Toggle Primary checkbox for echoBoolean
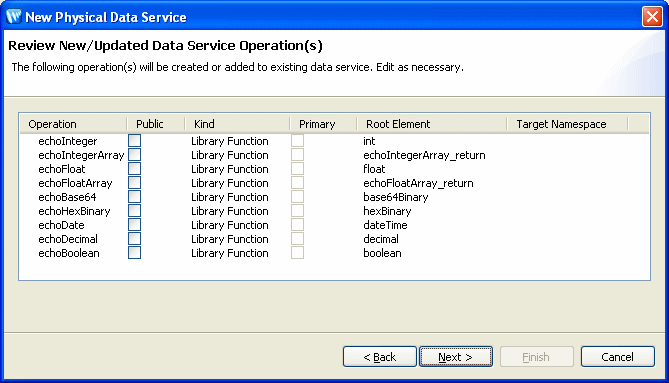This screenshot has height=383, width=669. [297, 253]
